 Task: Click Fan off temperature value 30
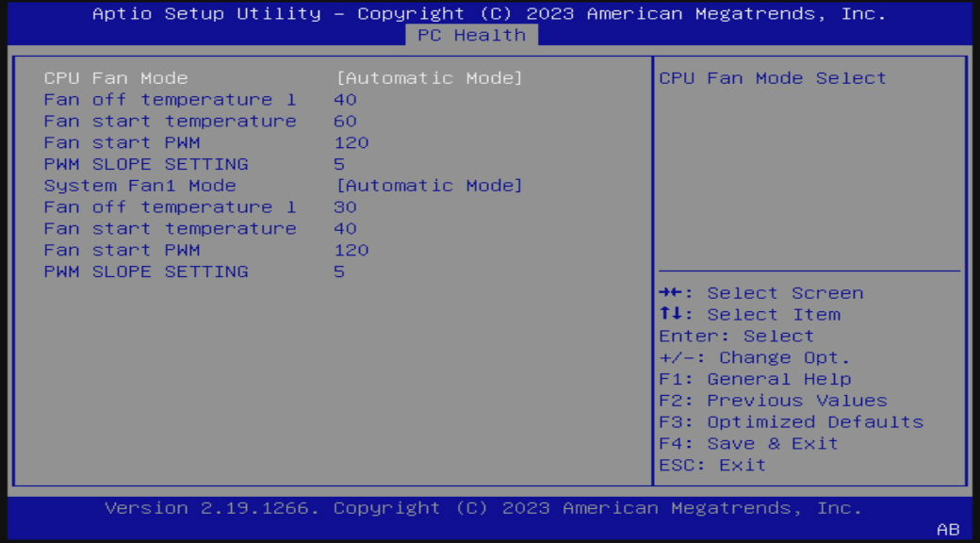tap(345, 207)
